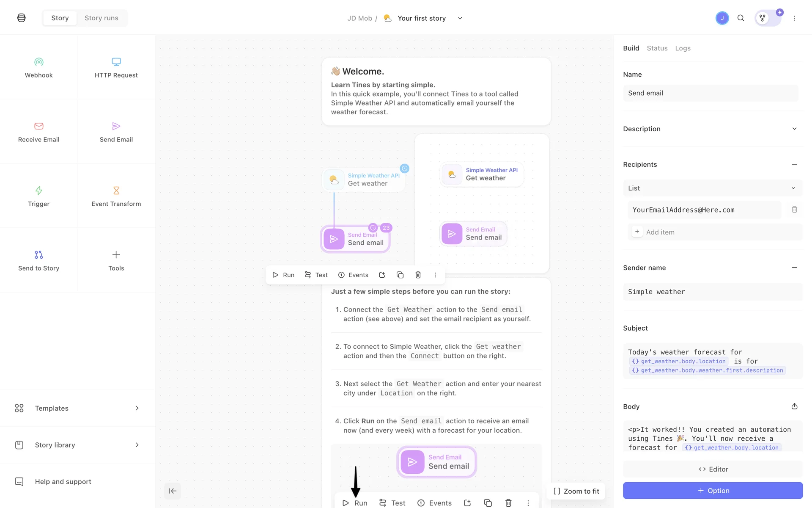Choose the Event Transform action icon
This screenshot has width=812, height=508.
pyautogui.click(x=116, y=190)
